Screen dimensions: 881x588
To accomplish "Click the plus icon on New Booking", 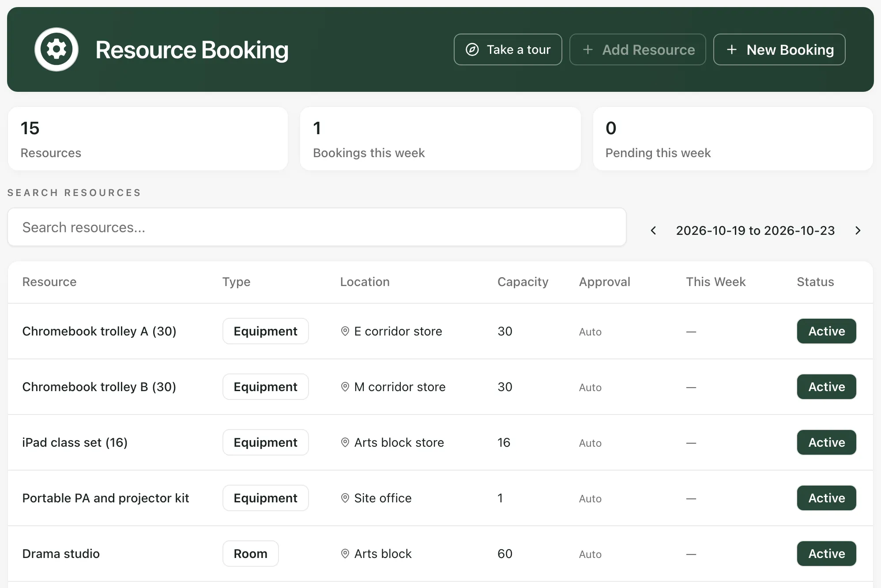I will pyautogui.click(x=731, y=49).
